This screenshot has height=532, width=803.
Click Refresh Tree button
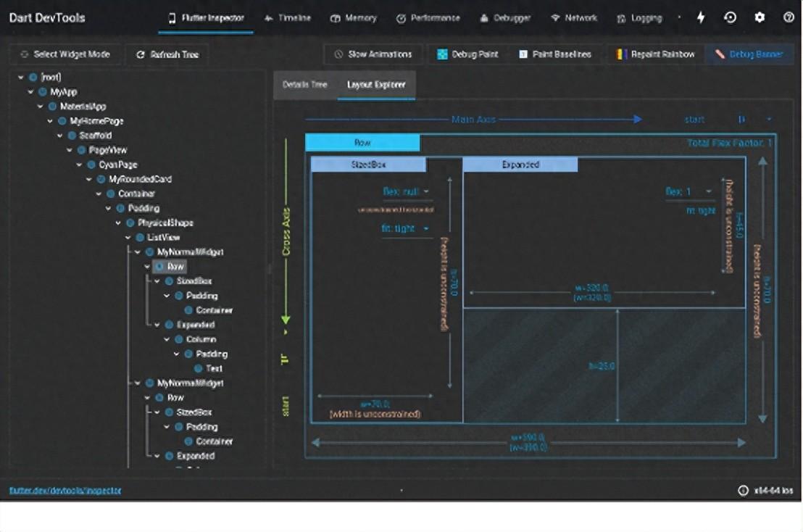167,54
